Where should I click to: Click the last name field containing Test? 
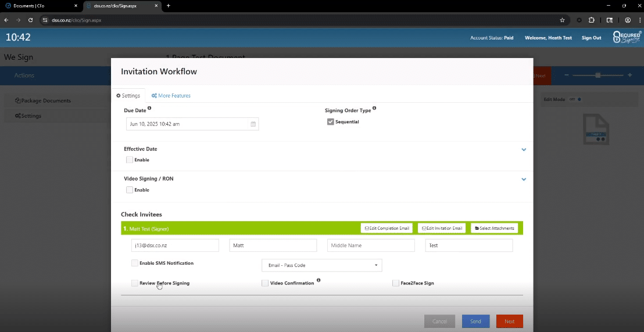(x=469, y=246)
